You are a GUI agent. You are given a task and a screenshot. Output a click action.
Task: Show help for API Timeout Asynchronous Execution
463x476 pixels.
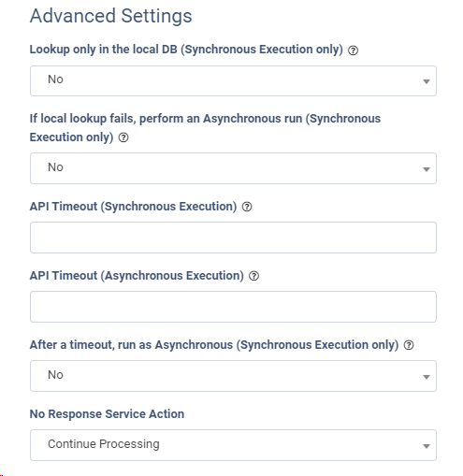253,276
